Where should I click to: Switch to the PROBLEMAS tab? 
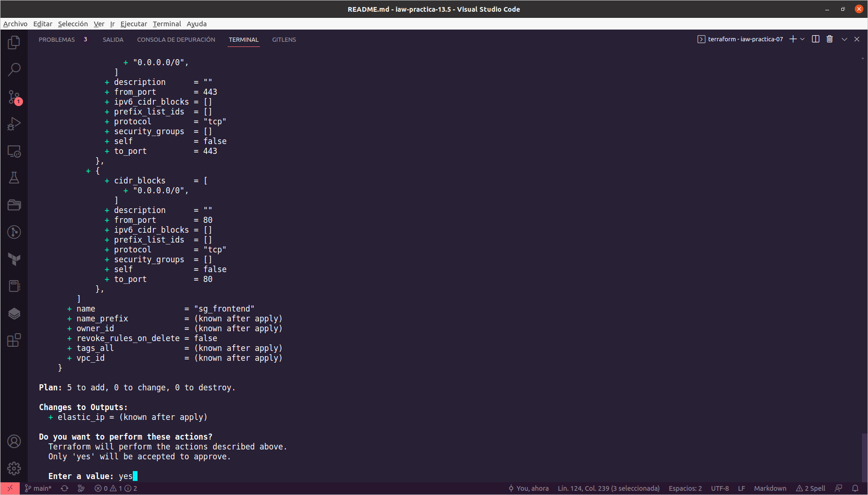coord(57,39)
